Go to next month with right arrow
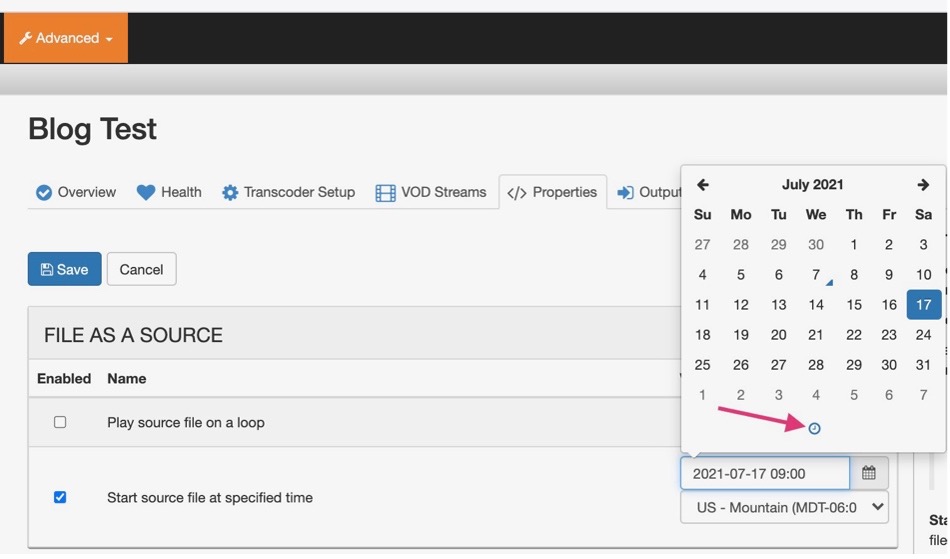Image resolution: width=950 pixels, height=559 pixels. 923,185
